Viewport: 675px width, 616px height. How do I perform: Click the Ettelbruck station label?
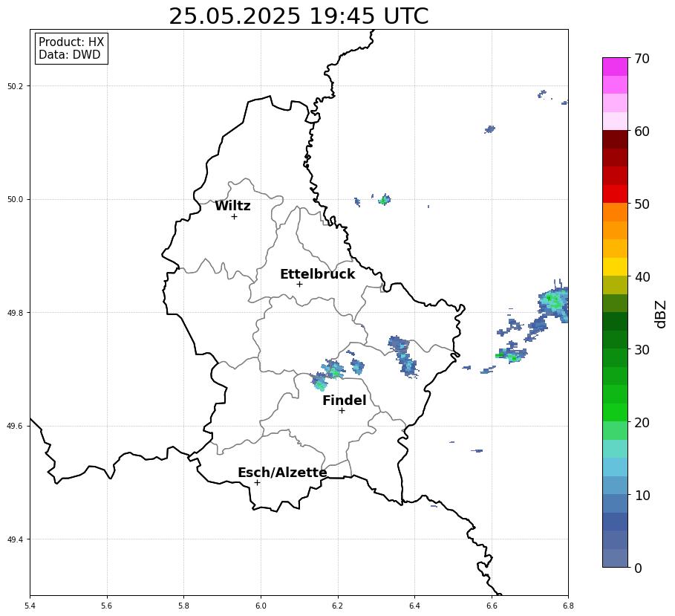pos(318,274)
